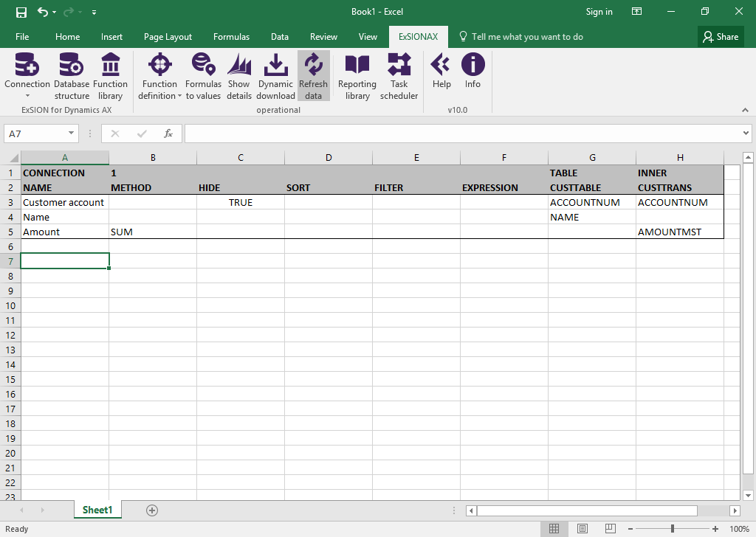This screenshot has height=537, width=756.
Task: Switch to the Review tab
Action: [x=323, y=37]
